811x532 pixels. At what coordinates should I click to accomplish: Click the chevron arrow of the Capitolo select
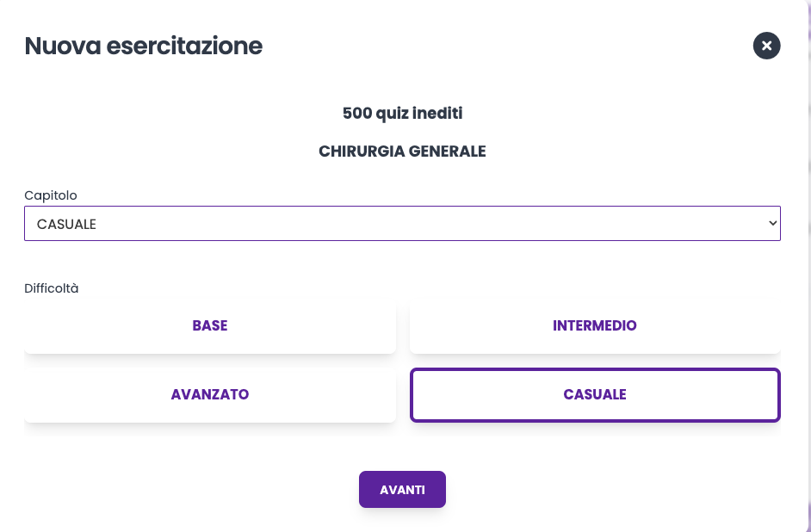771,224
